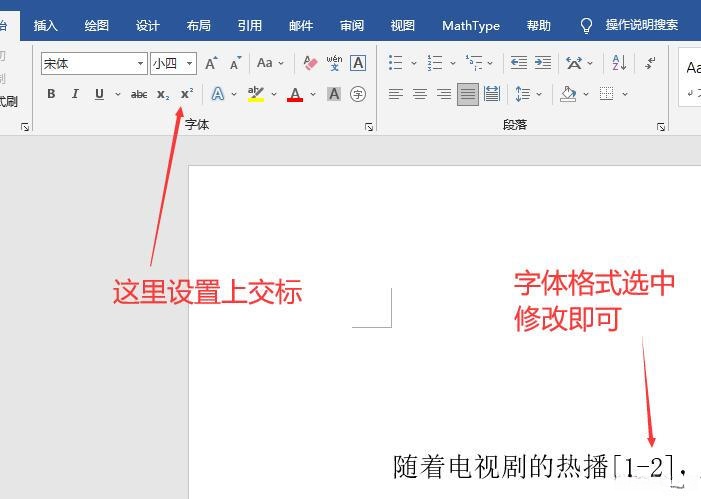Viewport: 701px width, 499px height.
Task: Align text left
Action: click(x=396, y=94)
